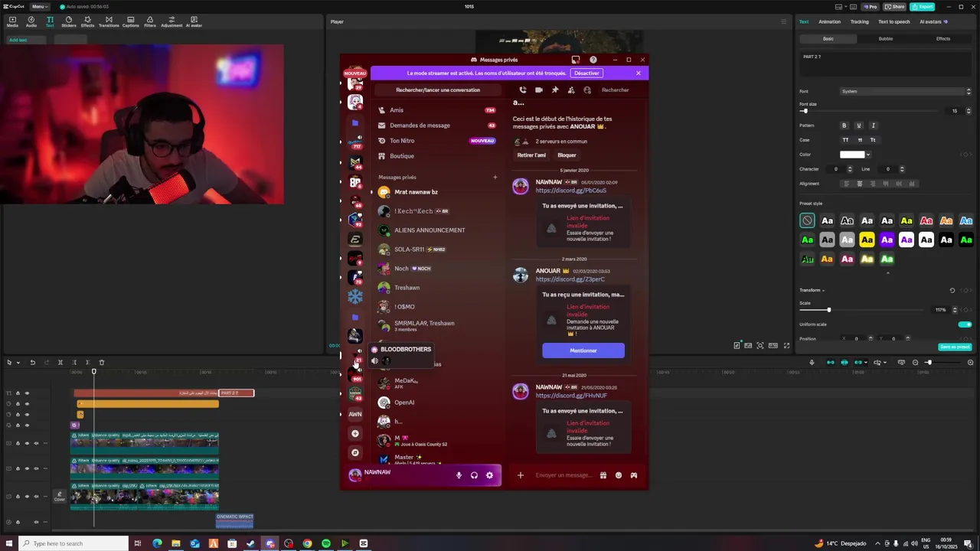The width and height of the screenshot is (980, 551).
Task: Start a voice call in Discord
Action: click(523, 90)
